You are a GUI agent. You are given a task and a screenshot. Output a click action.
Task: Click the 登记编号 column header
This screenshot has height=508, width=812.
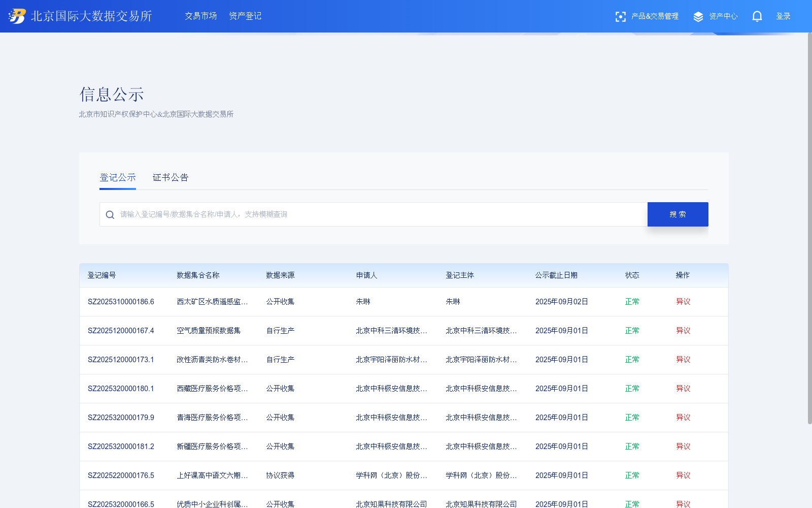pos(101,275)
